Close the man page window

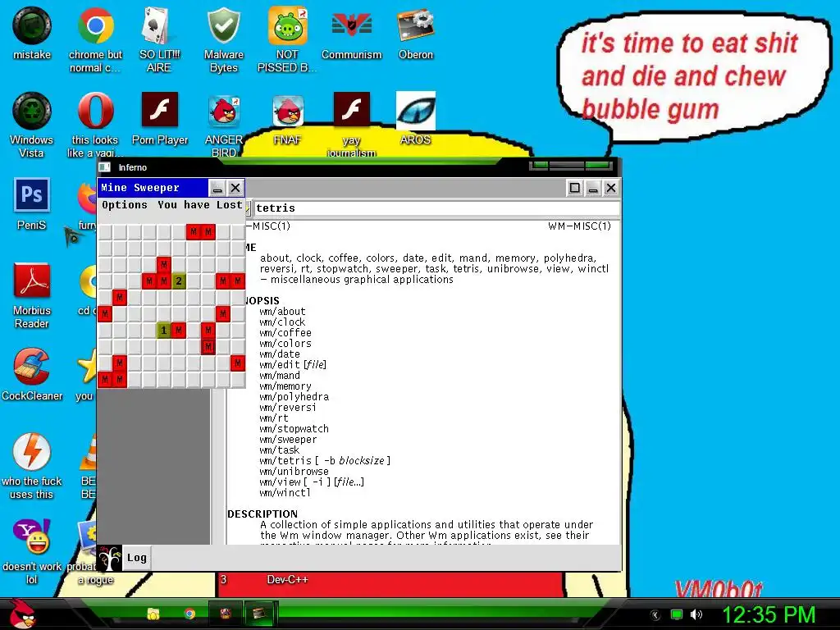(610, 188)
